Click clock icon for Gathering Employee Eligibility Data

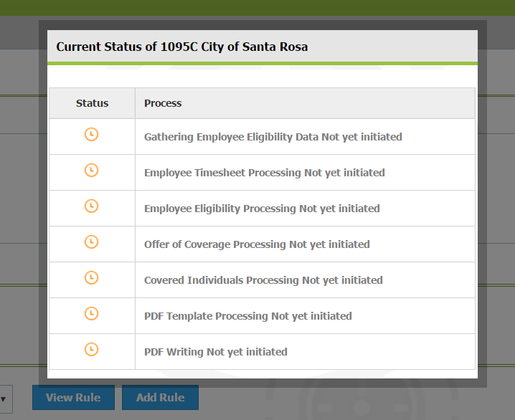[91, 135]
